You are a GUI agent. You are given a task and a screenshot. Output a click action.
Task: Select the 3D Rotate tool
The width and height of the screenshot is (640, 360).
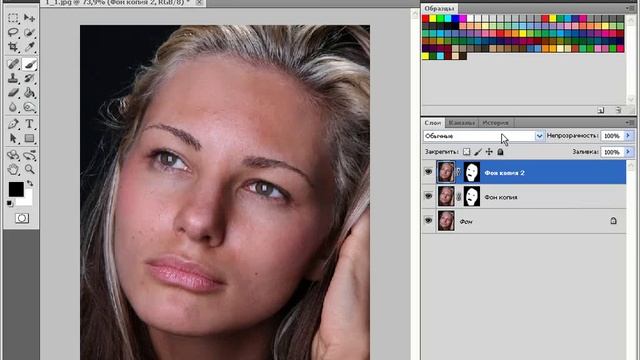[13, 155]
